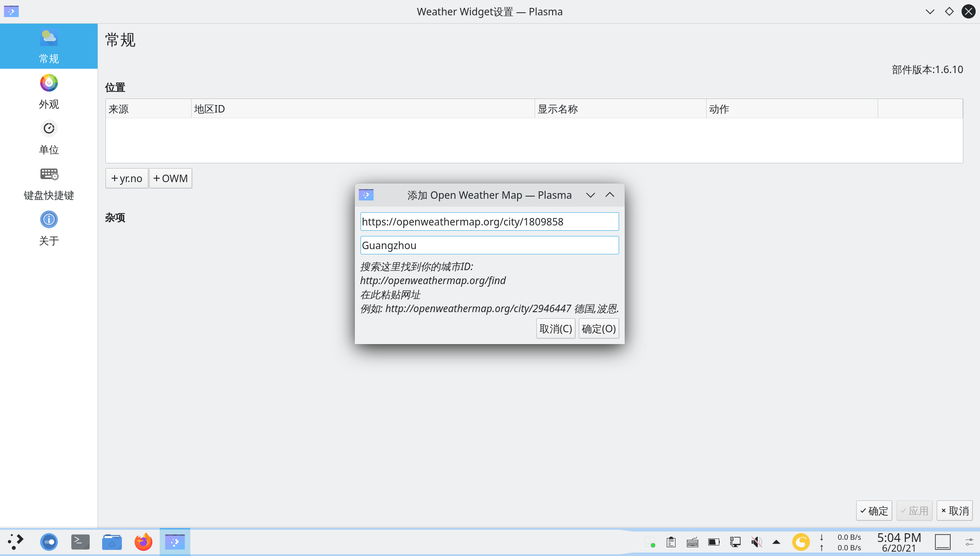Launch Firefox from the taskbar

(143, 542)
